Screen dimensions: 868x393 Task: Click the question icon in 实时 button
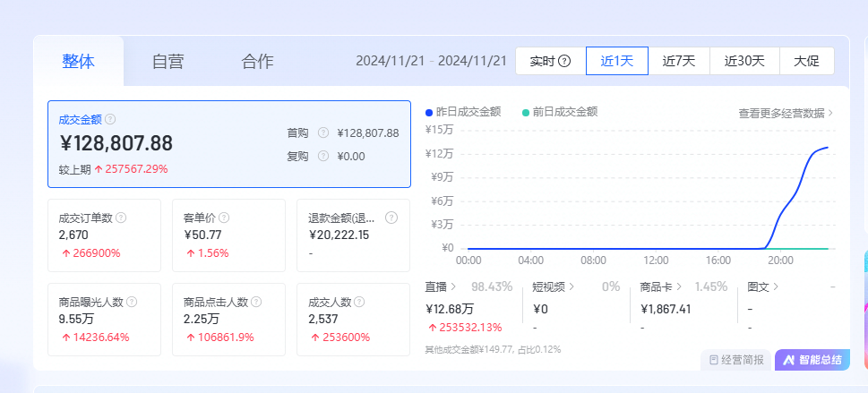pos(564,61)
